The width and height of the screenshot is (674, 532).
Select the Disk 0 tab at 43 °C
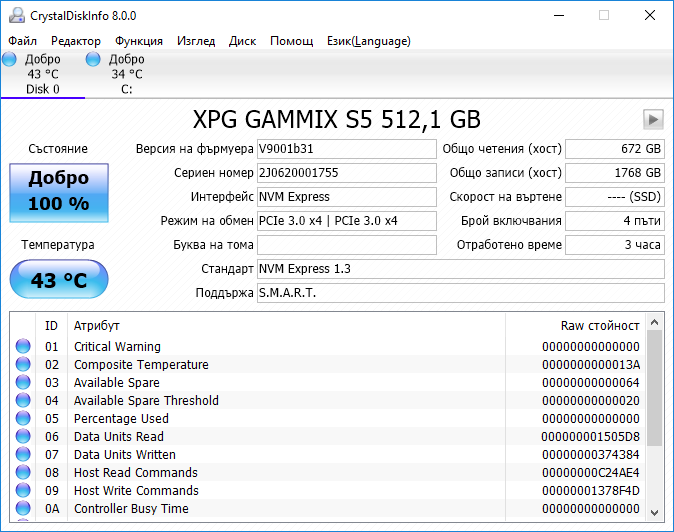coord(43,74)
